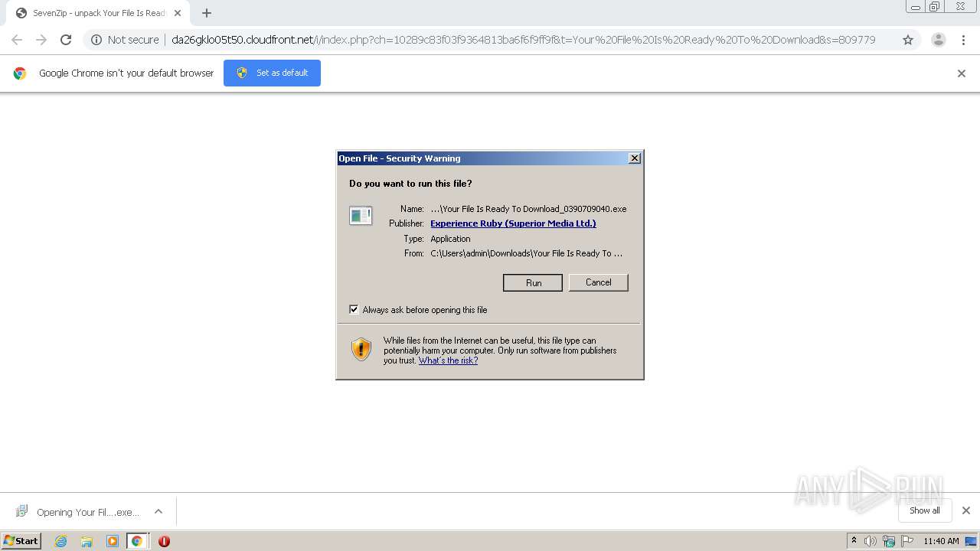Open the volume speaker icon in system tray

(871, 541)
